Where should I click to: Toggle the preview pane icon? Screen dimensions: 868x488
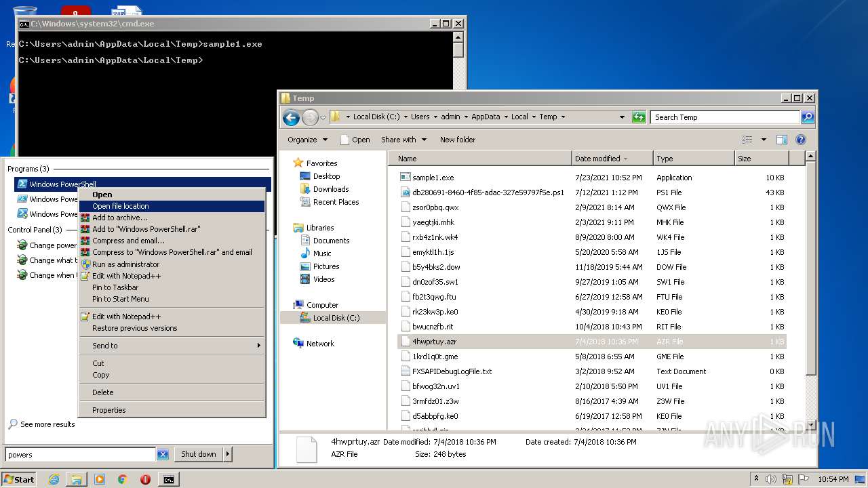coord(781,140)
